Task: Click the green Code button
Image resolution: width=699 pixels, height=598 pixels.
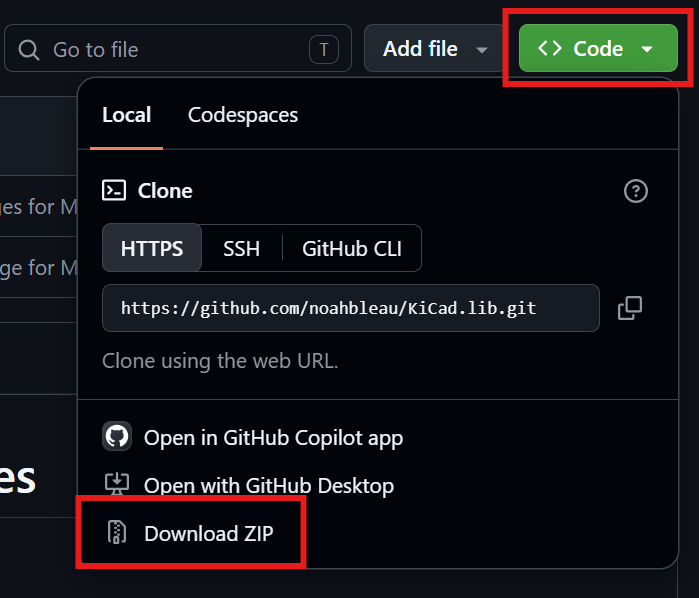Action: (x=598, y=48)
